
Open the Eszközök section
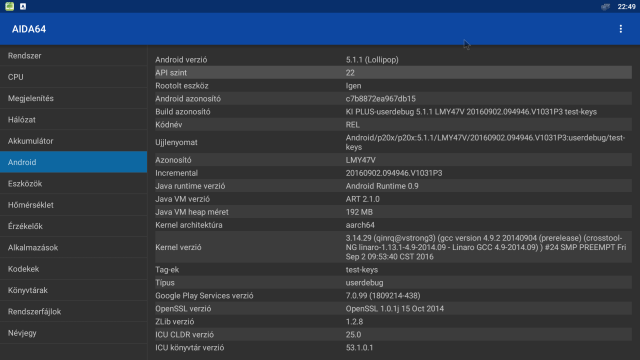73,183
